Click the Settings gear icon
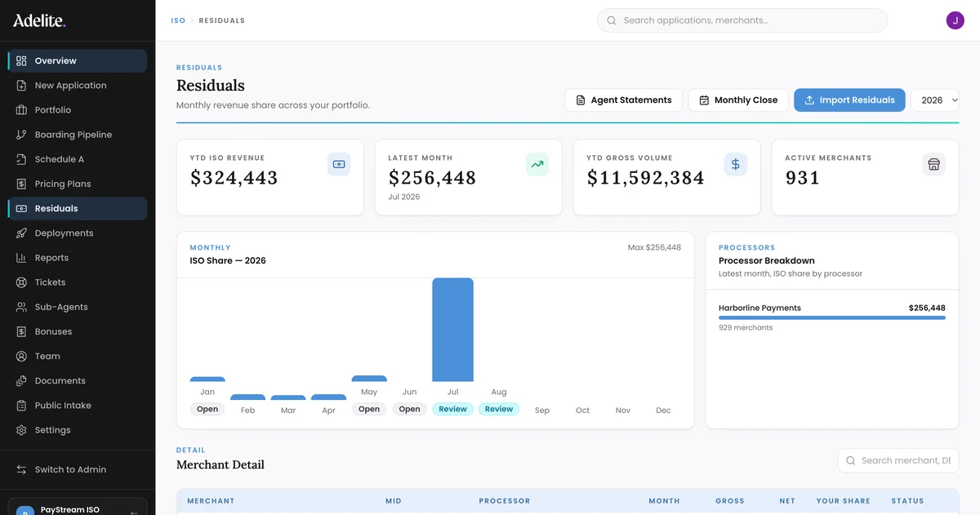Viewport: 980px width, 515px height. pos(21,430)
